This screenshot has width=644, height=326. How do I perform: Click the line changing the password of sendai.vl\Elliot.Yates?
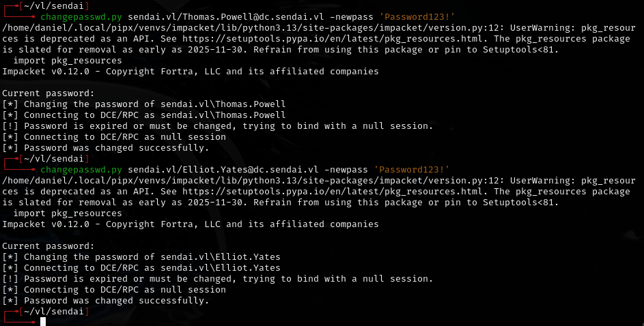pyautogui.click(x=141, y=257)
